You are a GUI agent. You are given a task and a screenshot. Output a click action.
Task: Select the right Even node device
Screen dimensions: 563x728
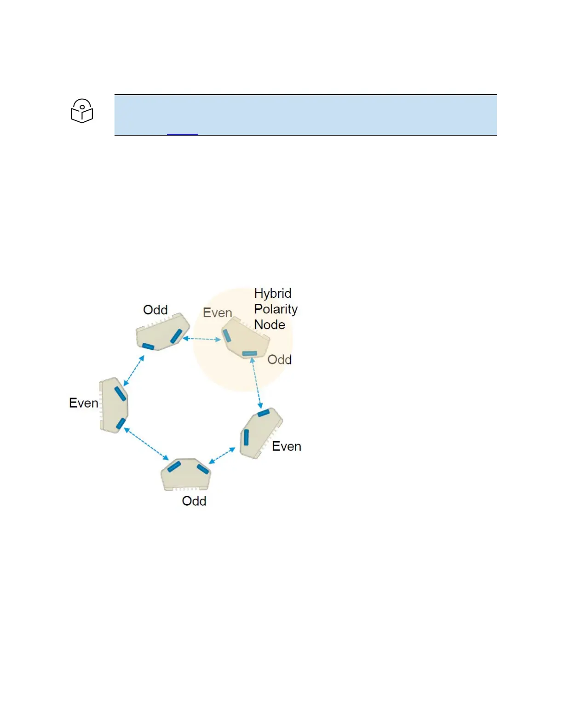coord(261,433)
